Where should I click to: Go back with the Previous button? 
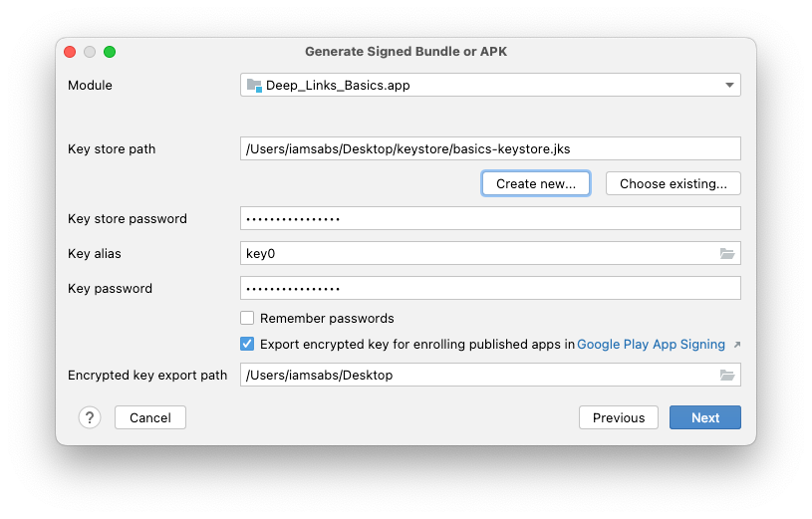619,417
